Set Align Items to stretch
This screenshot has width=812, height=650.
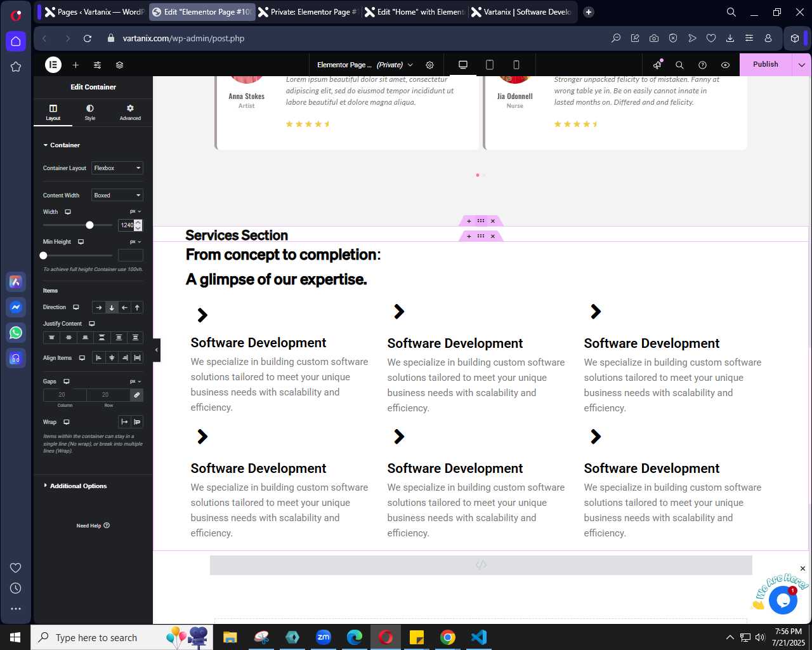[137, 358]
